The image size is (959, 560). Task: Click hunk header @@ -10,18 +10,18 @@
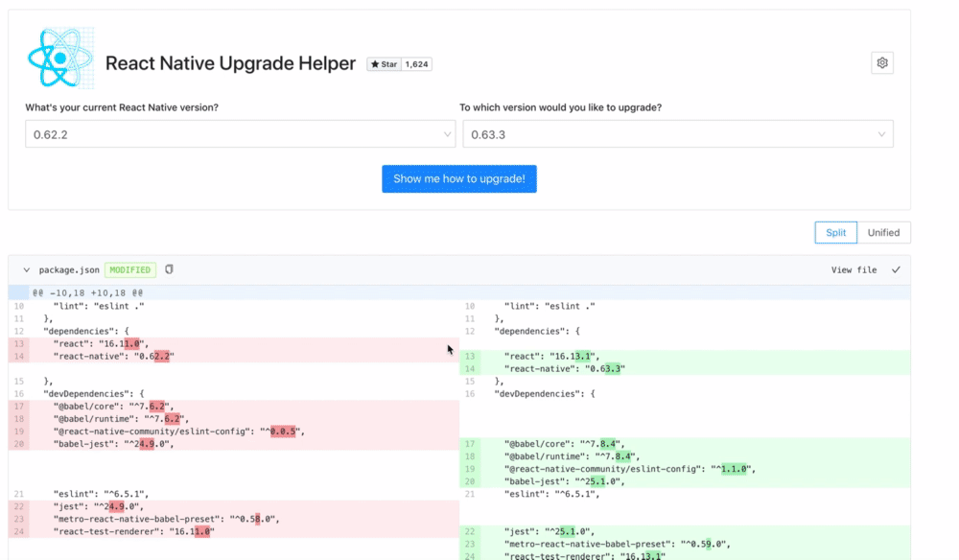pos(87,292)
